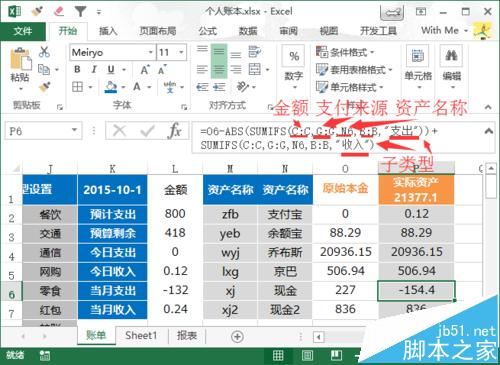
Task: Click the 文件 File button
Action: click(x=23, y=31)
